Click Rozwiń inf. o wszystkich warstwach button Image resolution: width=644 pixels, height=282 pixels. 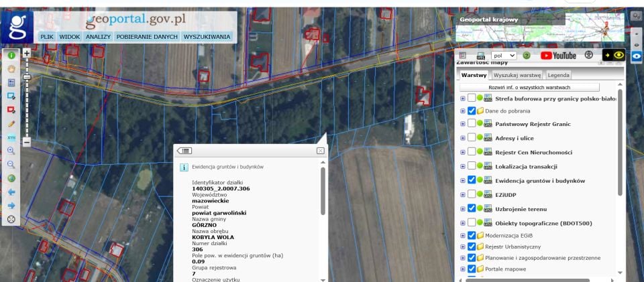tap(529, 87)
